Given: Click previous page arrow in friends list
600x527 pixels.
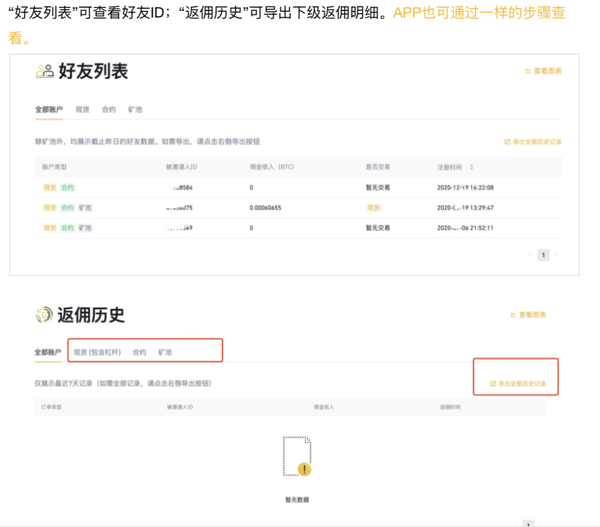Looking at the screenshot, I should coord(530,256).
